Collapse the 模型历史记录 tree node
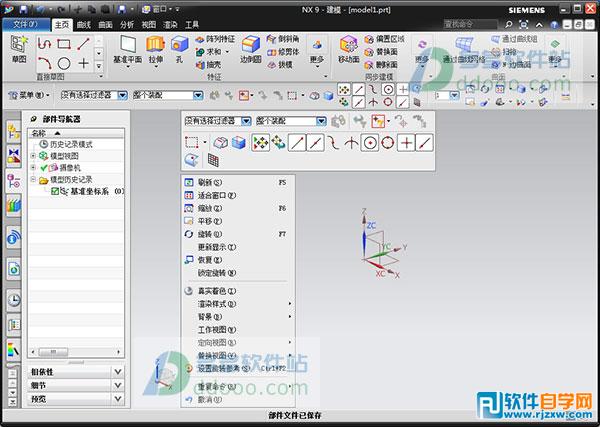This screenshot has height=427, width=600. pyautogui.click(x=33, y=179)
